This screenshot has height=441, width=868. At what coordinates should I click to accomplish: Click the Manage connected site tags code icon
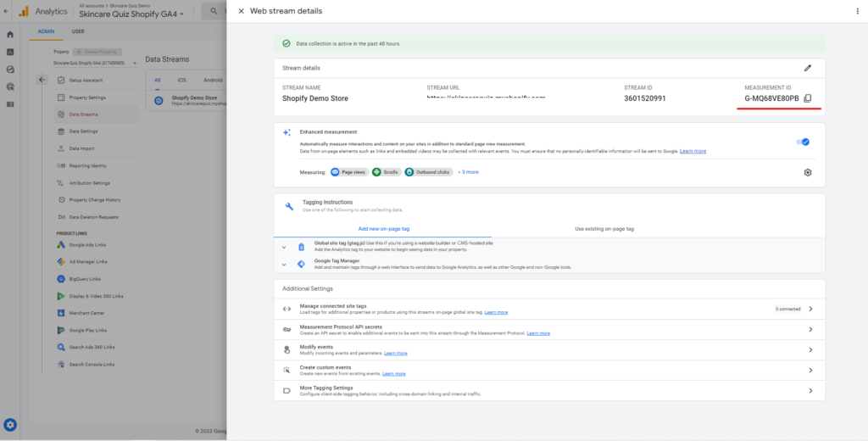287,310
